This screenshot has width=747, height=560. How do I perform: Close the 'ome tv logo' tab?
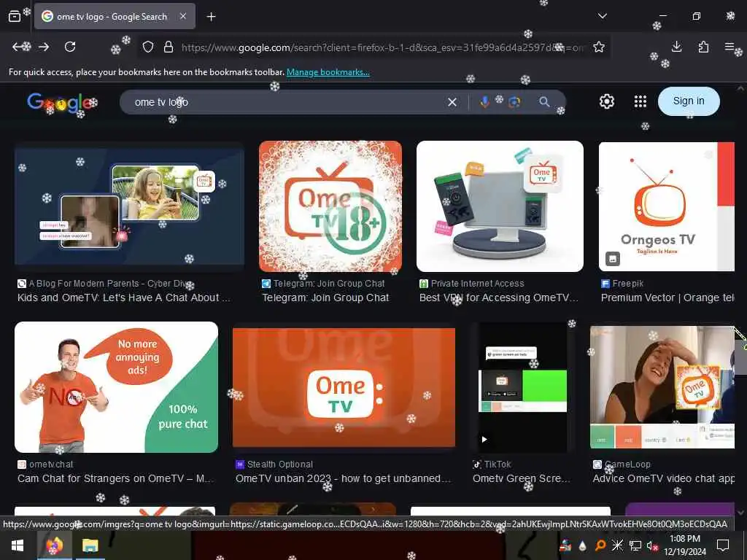click(x=183, y=16)
